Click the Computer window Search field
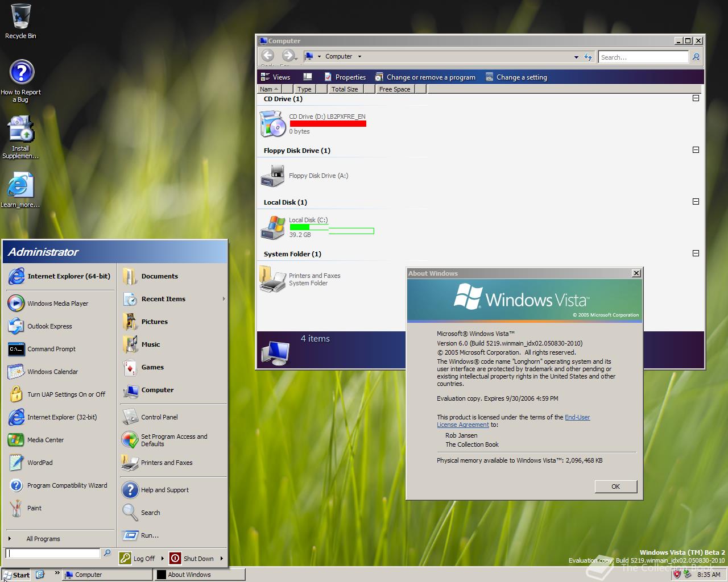 pyautogui.click(x=643, y=57)
